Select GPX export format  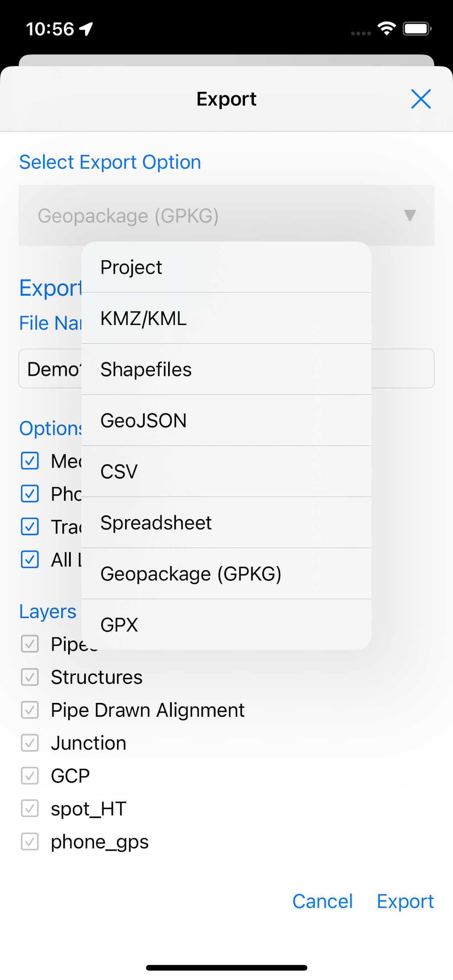pos(226,625)
